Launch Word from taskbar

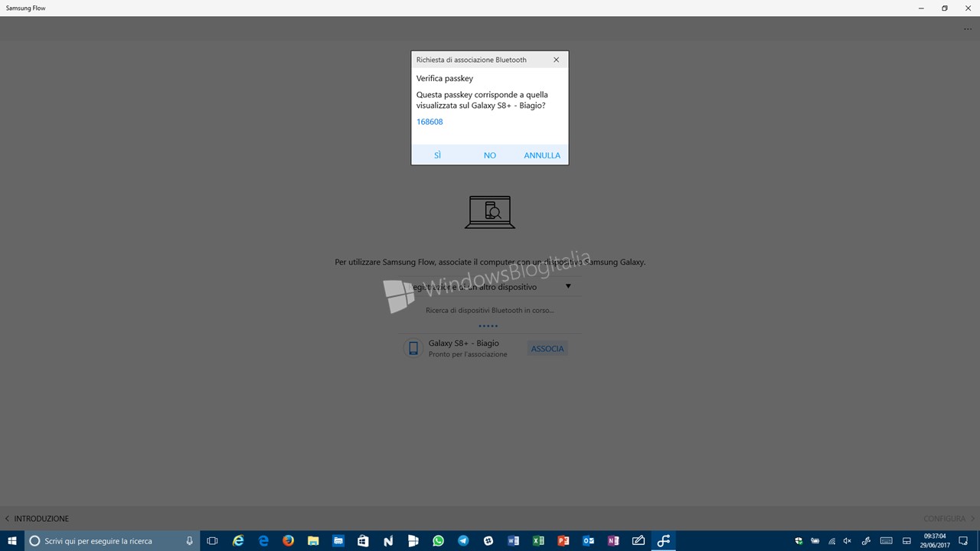(513, 541)
